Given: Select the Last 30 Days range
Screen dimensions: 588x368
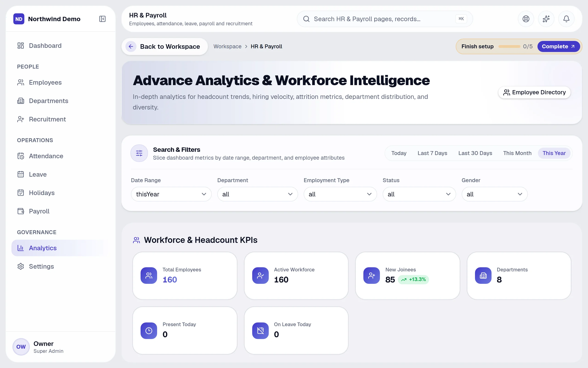Looking at the screenshot, I should [x=475, y=153].
